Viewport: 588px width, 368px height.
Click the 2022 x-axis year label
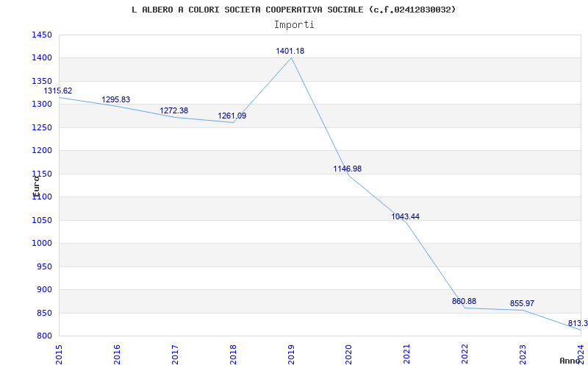pyautogui.click(x=465, y=354)
